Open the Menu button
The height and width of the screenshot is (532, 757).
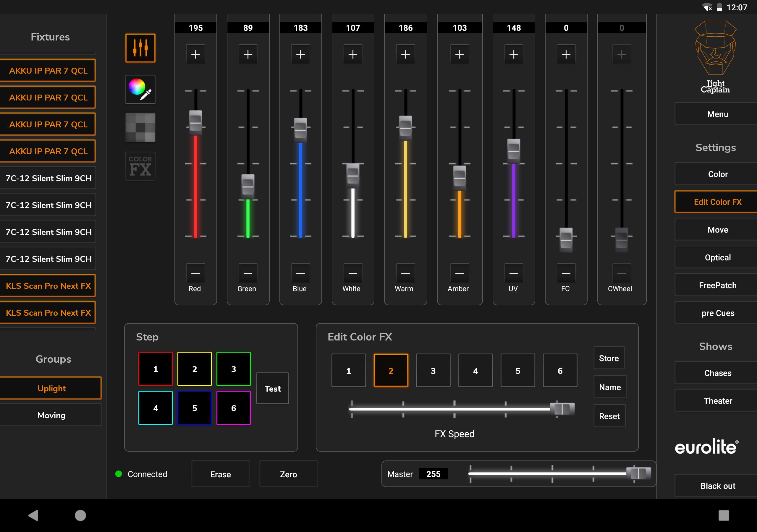pos(716,114)
